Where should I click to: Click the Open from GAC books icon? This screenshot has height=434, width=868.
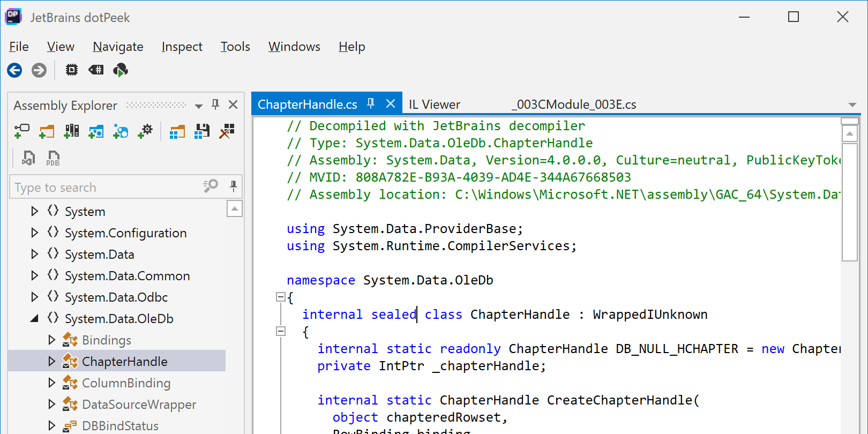tap(71, 131)
